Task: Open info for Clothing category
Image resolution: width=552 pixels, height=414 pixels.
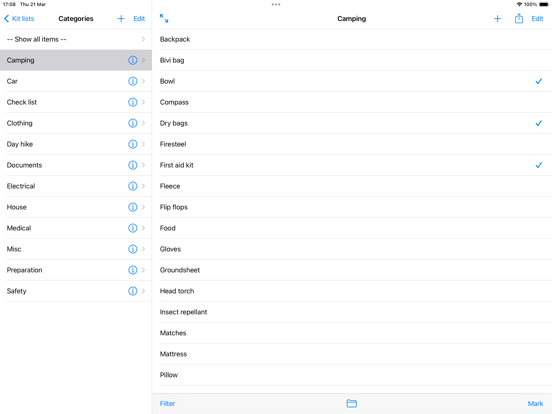Action: (132, 123)
